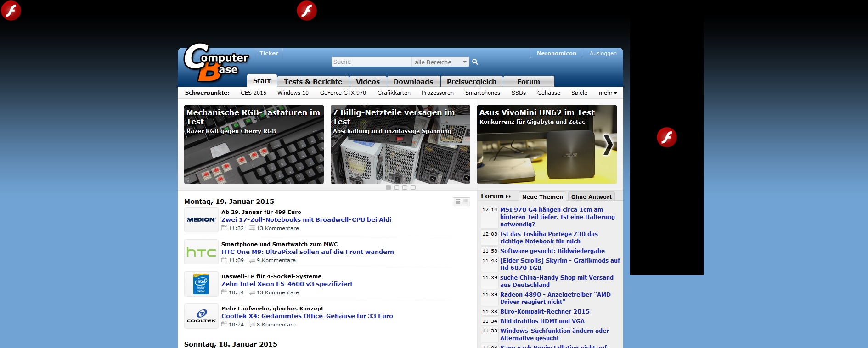Switch to Neue Themen forum tab
The width and height of the screenshot is (868, 348).
(x=542, y=196)
